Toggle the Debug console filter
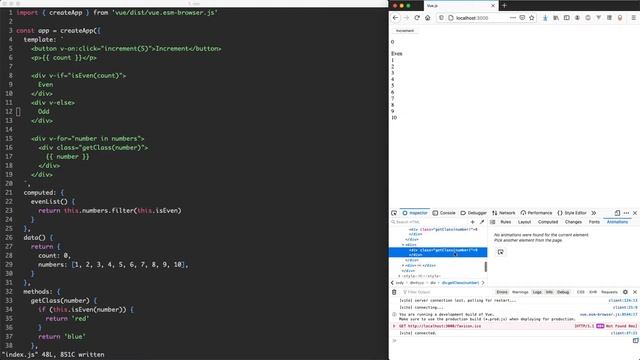The image size is (640, 360). [x=563, y=292]
